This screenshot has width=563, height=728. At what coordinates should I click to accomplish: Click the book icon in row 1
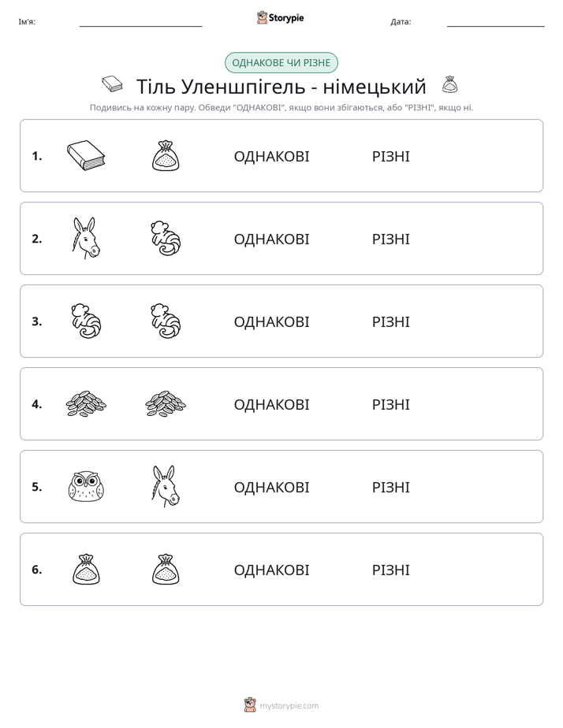(86, 155)
